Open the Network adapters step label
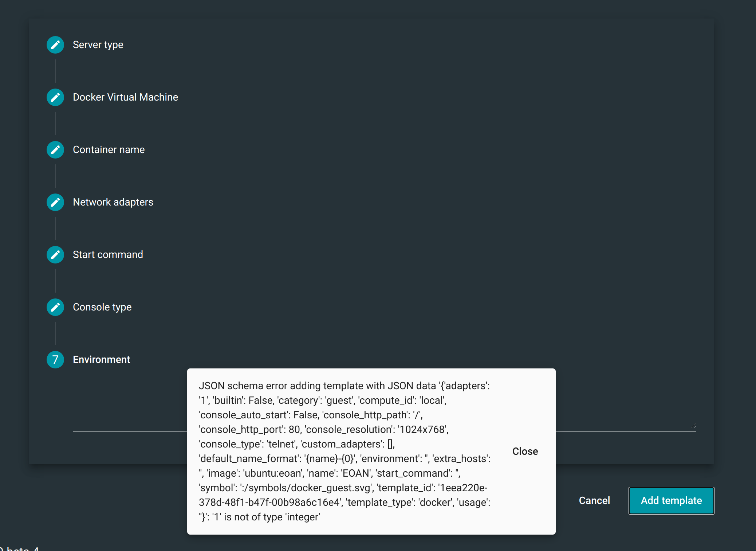The image size is (756, 551). click(113, 202)
